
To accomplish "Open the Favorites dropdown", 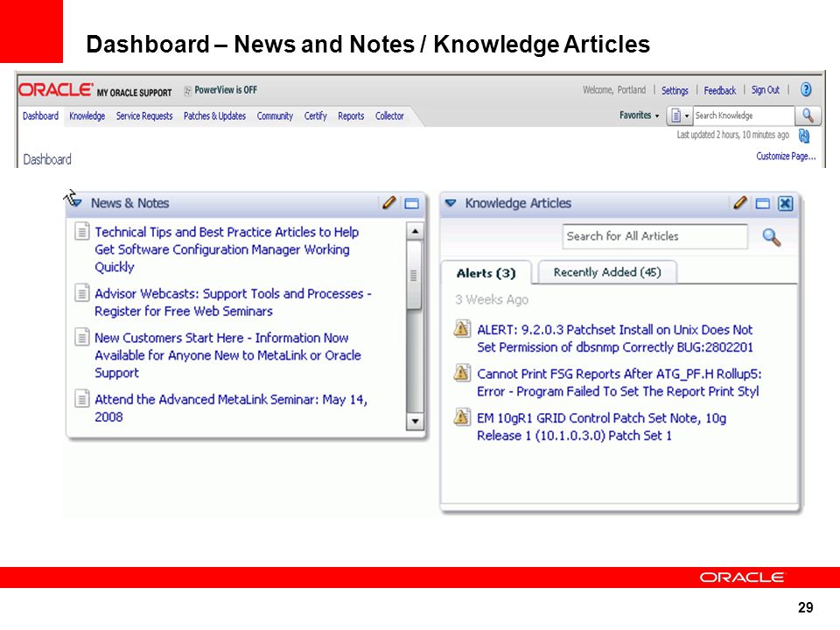I will point(639,115).
